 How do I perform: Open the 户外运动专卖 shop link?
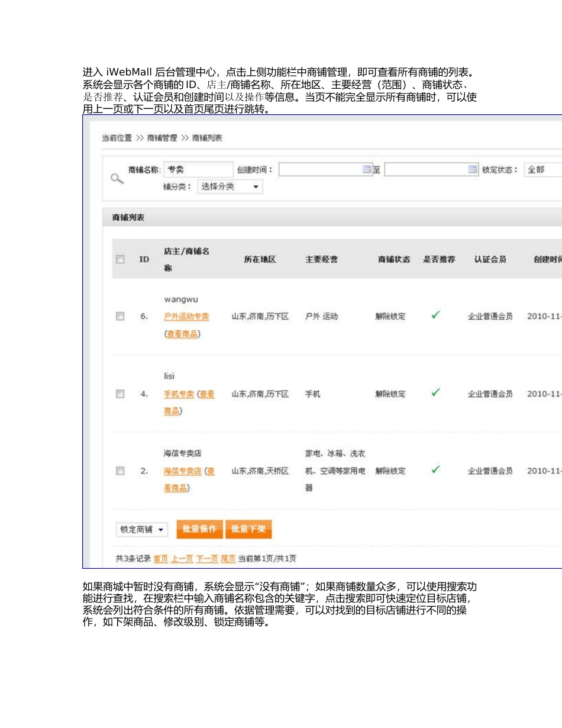[186, 317]
